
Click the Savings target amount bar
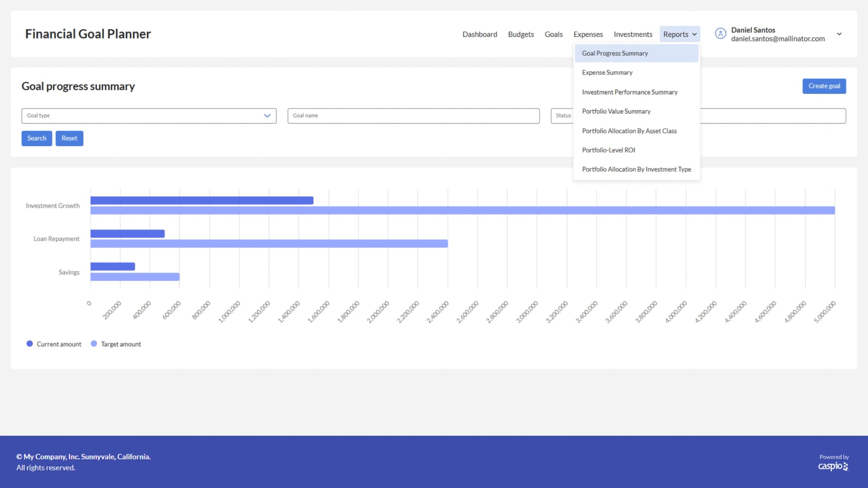[135, 277]
